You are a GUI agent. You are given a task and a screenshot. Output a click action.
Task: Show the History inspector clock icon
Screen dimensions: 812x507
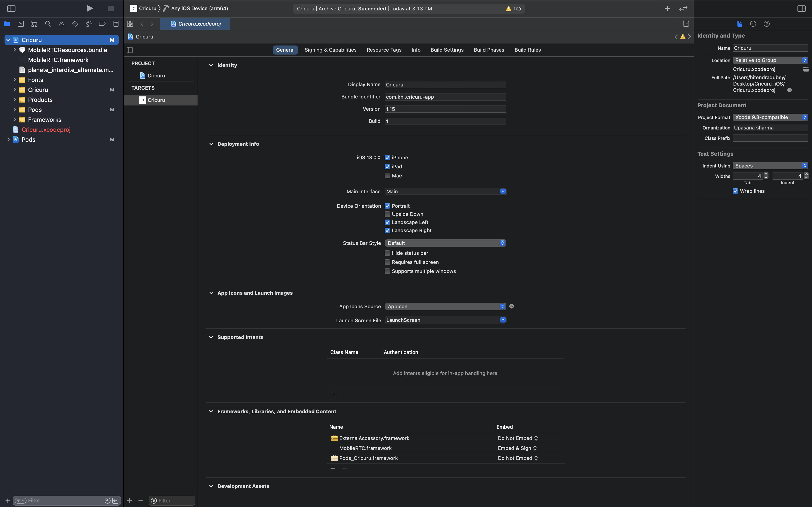tap(753, 24)
